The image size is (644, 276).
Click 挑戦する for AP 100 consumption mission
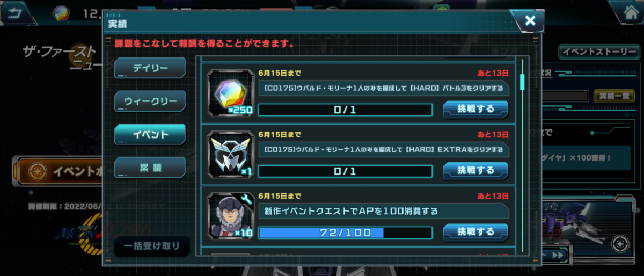[x=475, y=232]
